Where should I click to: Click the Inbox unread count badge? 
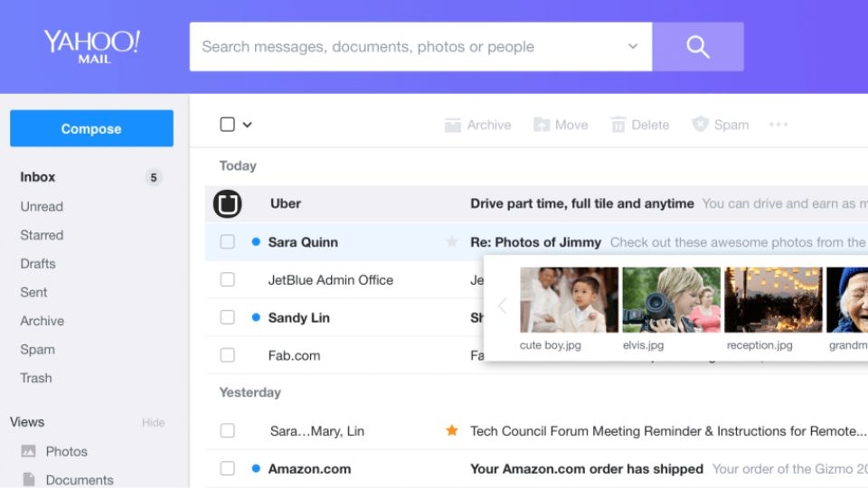pos(154,178)
